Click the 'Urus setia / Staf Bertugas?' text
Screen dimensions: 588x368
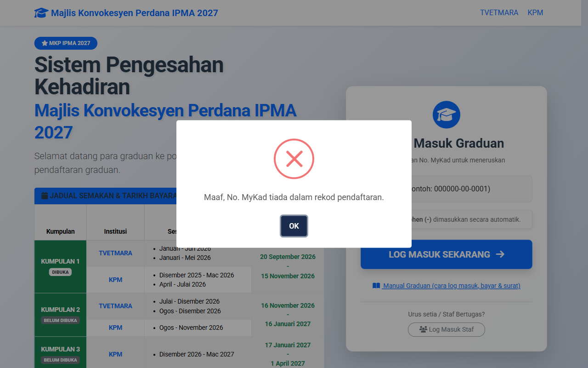(447, 315)
